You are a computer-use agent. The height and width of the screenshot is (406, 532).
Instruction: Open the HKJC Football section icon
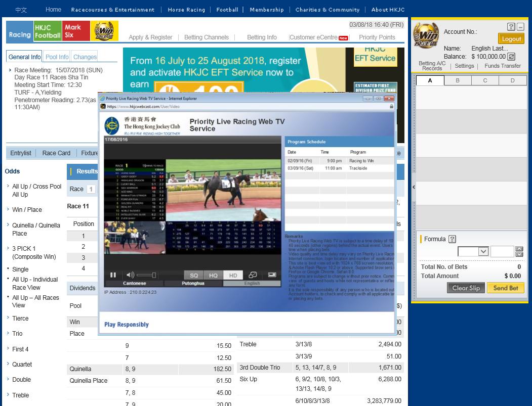[48, 31]
